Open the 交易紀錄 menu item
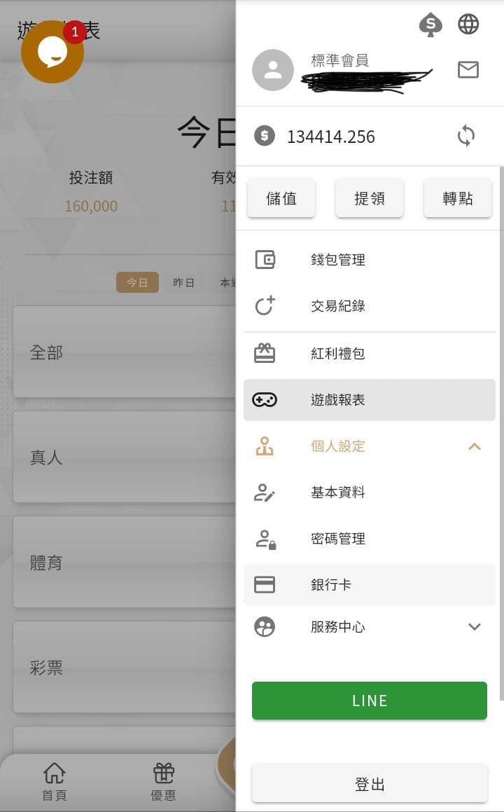504x812 pixels. [370, 306]
